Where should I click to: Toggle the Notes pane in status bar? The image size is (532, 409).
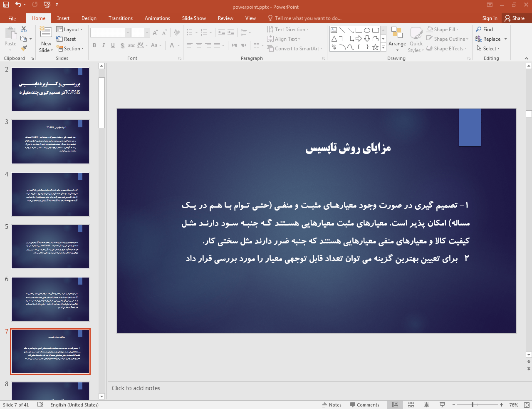tap(332, 405)
